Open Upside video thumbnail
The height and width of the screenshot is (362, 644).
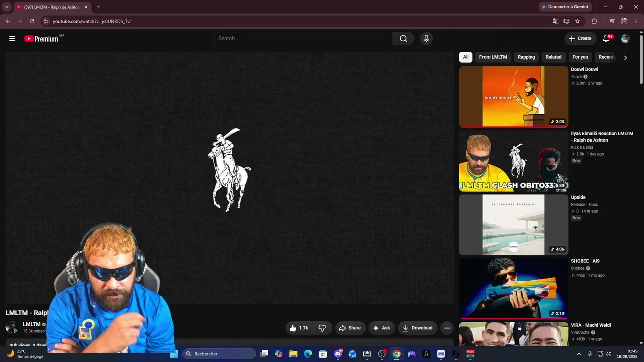coord(513,225)
